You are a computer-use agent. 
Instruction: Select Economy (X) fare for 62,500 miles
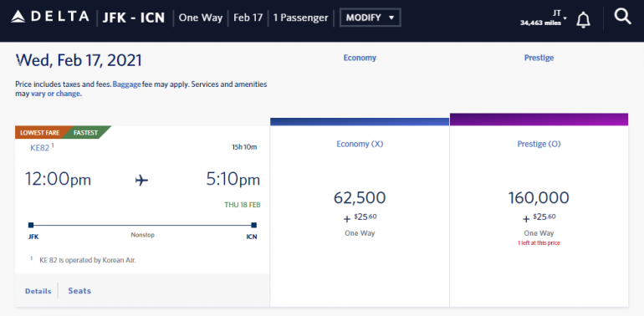pyautogui.click(x=360, y=212)
